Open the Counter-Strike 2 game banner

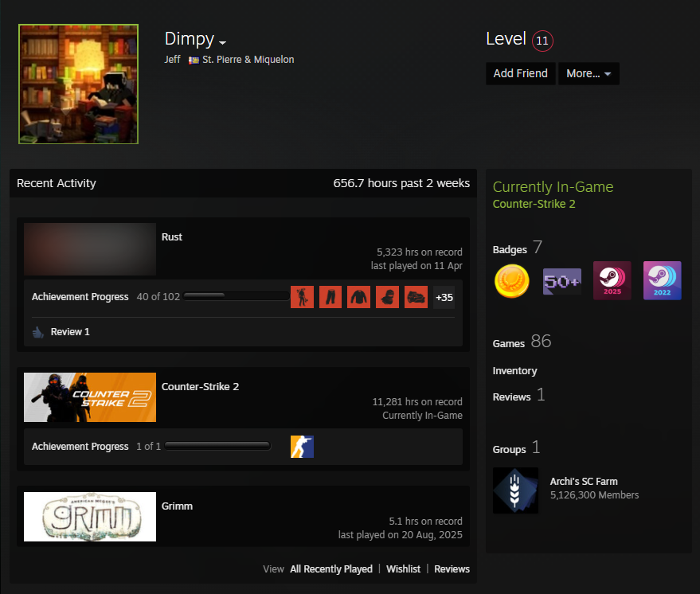[x=90, y=397]
